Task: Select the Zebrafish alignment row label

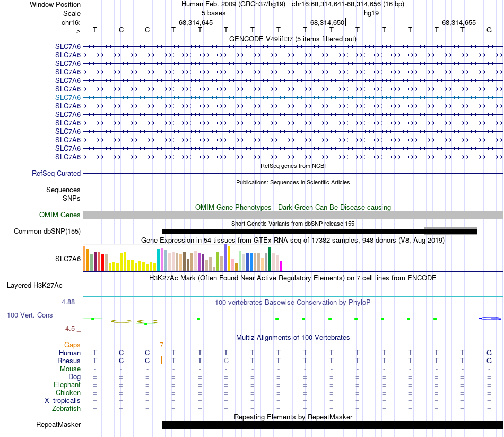Action: (66, 409)
